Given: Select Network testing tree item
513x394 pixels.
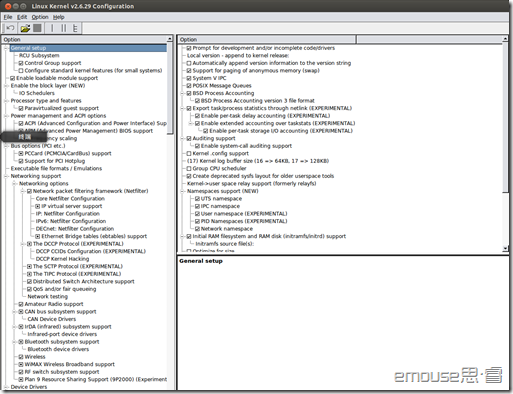Looking at the screenshot, I should (48, 297).
